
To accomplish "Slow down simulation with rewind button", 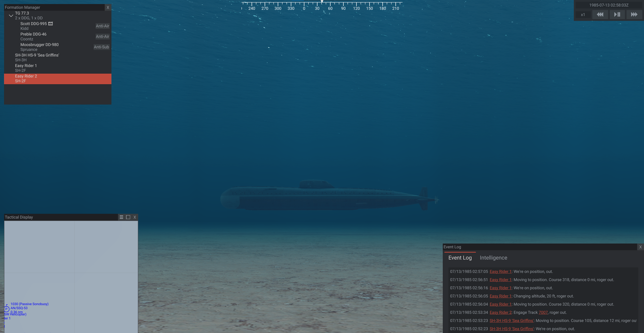I will point(600,15).
